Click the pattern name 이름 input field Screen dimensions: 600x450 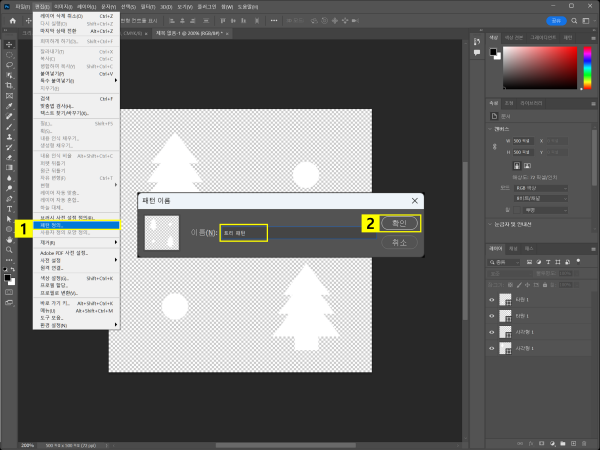[x=298, y=233]
